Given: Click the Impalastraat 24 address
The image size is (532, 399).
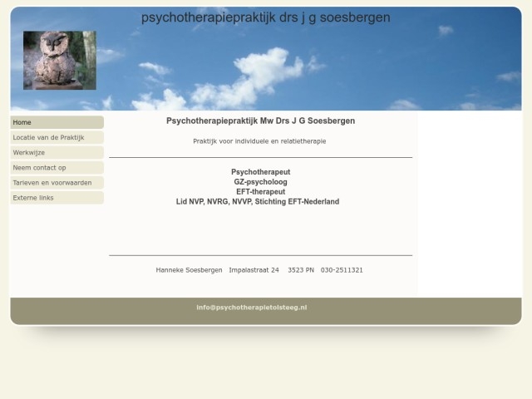Looking at the screenshot, I should pos(254,270).
